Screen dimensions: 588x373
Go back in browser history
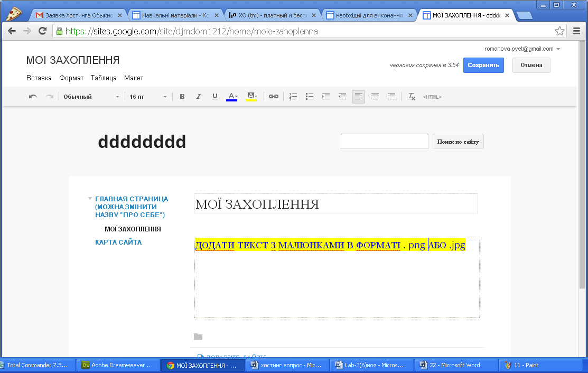click(12, 31)
